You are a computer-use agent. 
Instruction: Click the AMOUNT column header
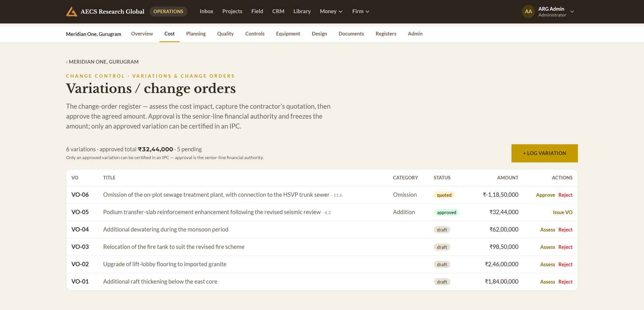click(x=508, y=178)
